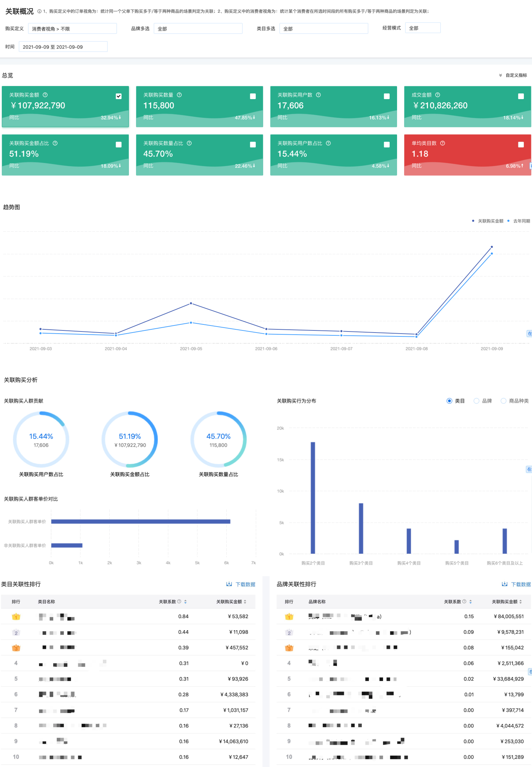The image size is (532, 767).
Task: Click the 品牌名称 column header
Action: pyautogui.click(x=317, y=602)
